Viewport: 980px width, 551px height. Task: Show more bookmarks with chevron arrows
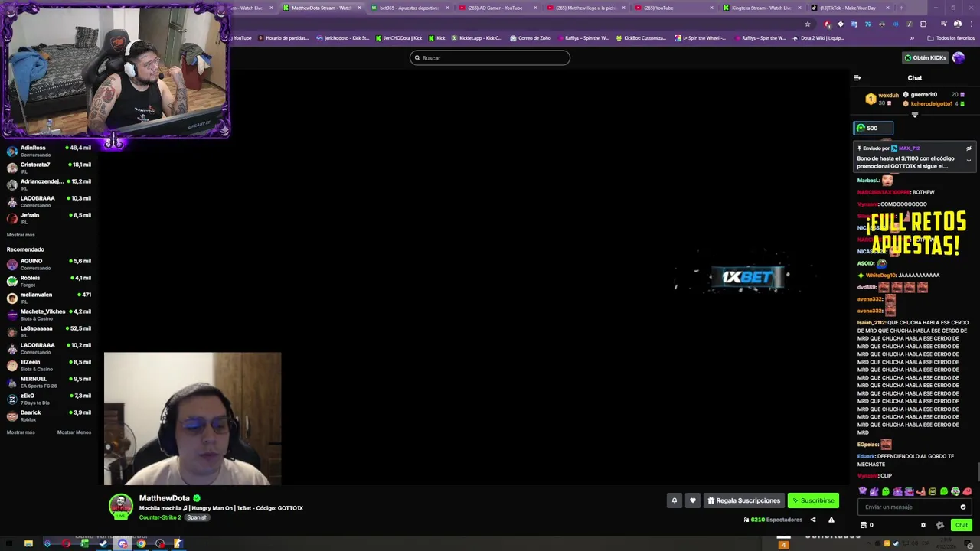(911, 38)
